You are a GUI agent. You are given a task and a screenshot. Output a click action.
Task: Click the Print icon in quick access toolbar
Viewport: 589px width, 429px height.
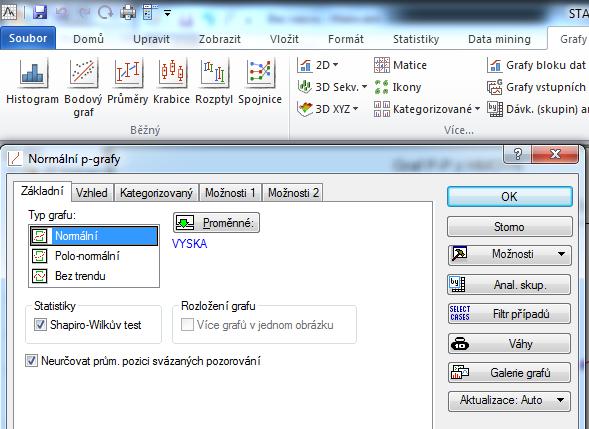tap(128, 12)
